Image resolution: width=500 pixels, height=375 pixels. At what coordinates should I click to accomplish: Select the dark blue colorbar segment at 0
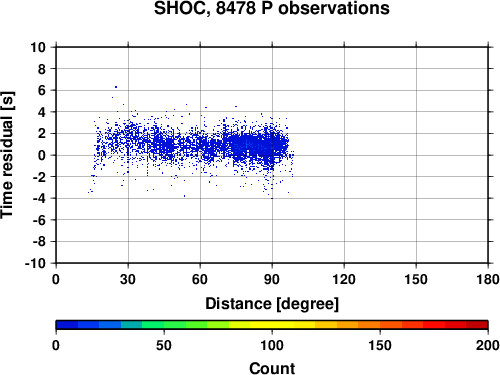(67, 325)
